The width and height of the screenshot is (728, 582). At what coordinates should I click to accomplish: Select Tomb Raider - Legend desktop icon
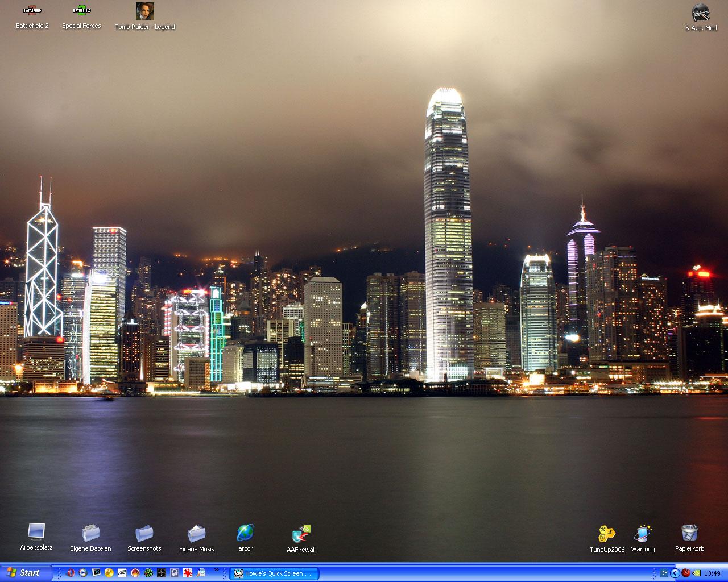[x=145, y=16]
